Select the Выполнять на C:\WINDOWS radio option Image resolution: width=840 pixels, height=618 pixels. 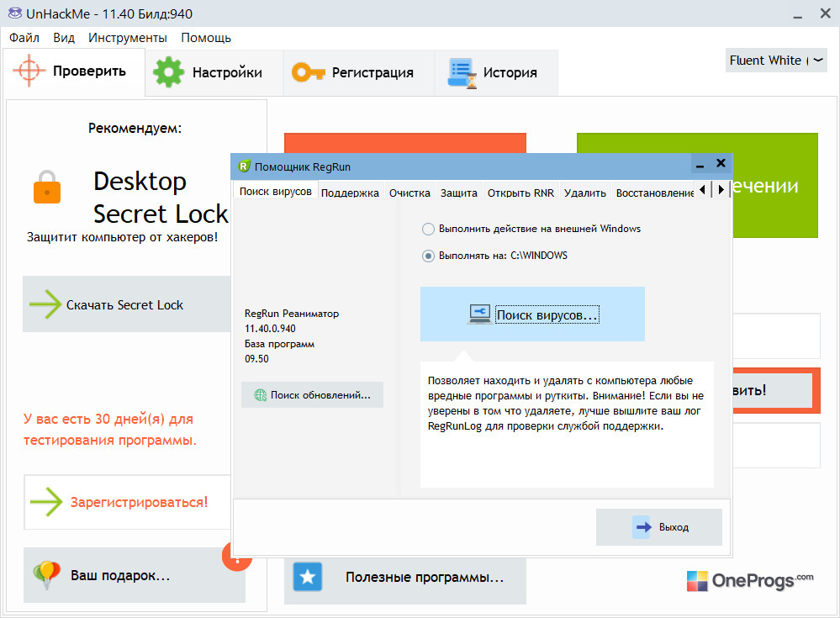[x=428, y=256]
